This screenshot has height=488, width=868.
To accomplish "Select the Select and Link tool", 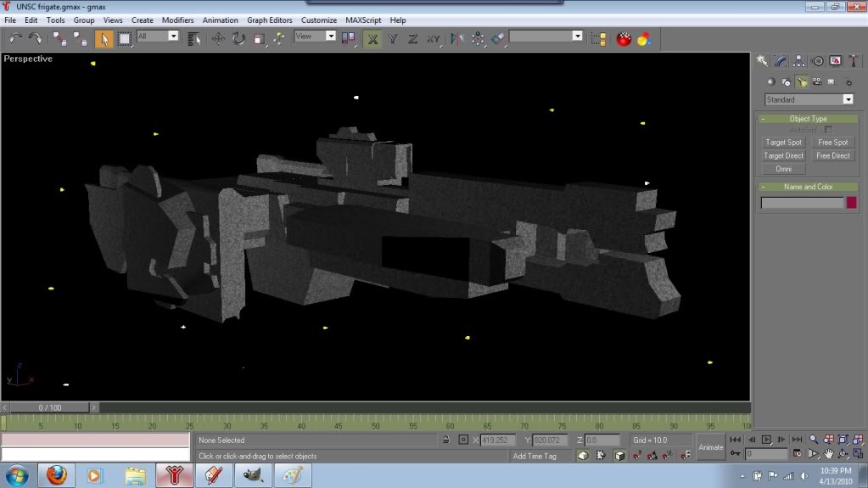I will tap(59, 39).
